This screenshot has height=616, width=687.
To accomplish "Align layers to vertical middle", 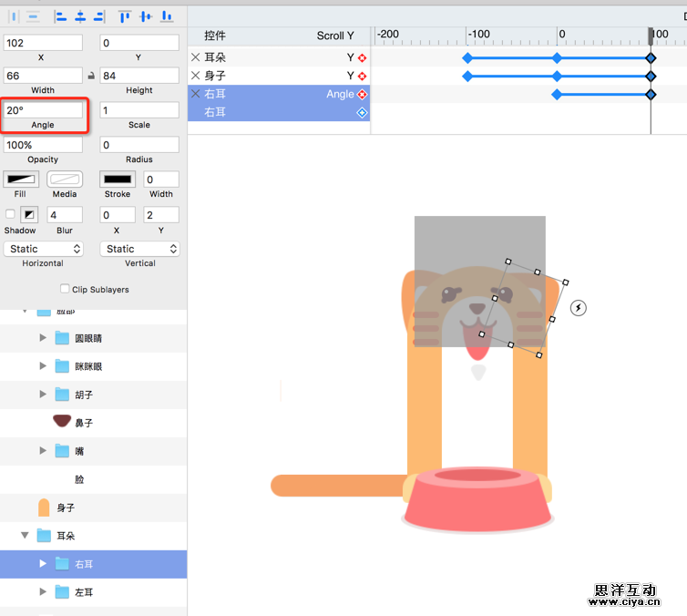I will 146,17.
